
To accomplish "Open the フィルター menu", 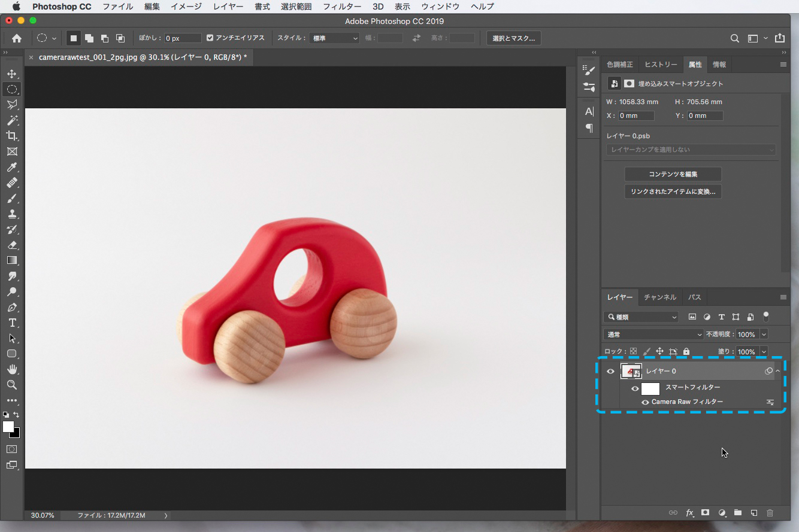I will [341, 7].
